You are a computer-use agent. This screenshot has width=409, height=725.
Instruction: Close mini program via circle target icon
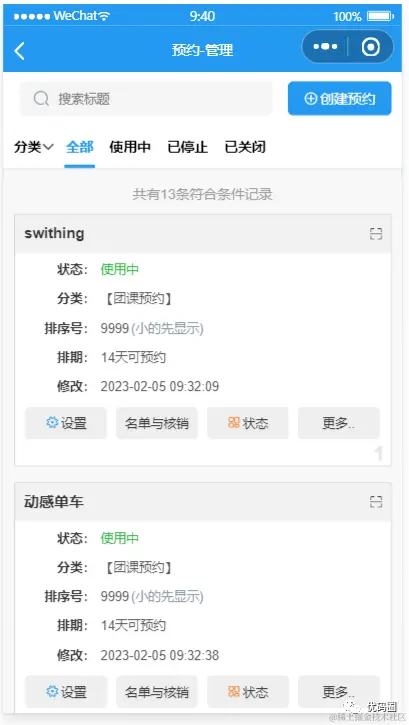[x=371, y=47]
